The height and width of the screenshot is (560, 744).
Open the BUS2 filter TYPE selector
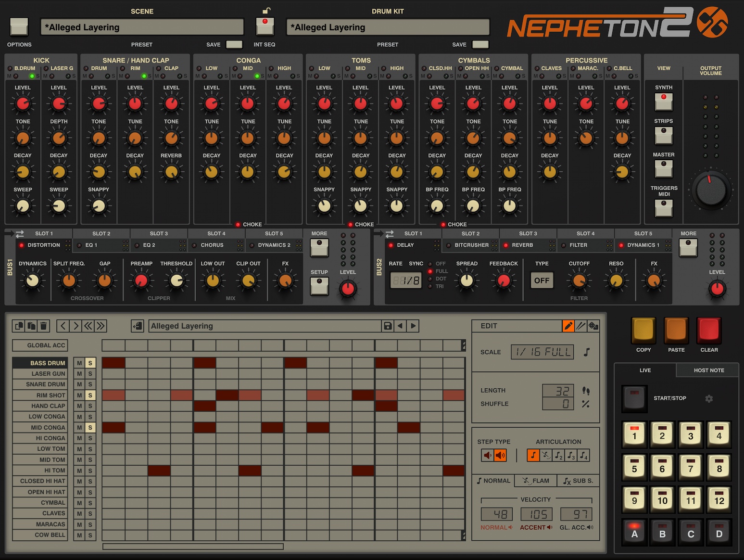point(542,280)
